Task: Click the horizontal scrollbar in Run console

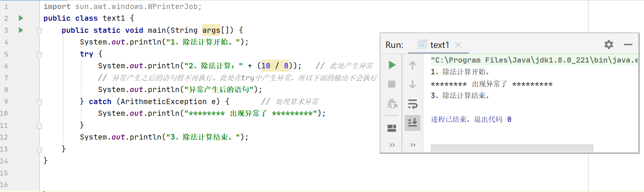Action: 512,148
